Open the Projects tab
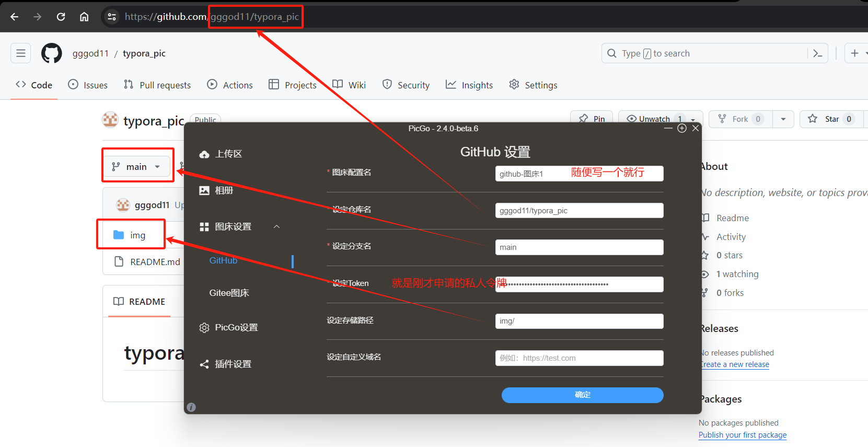 [293, 85]
